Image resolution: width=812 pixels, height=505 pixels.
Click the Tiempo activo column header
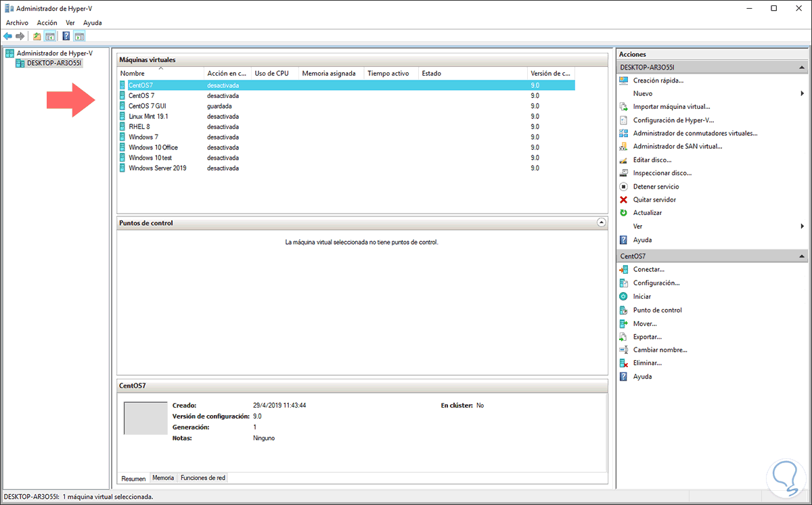tap(391, 73)
